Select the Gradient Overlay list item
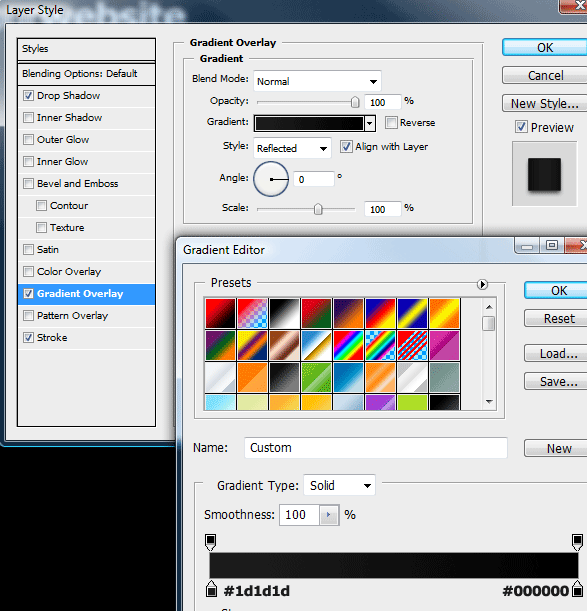 (87, 293)
